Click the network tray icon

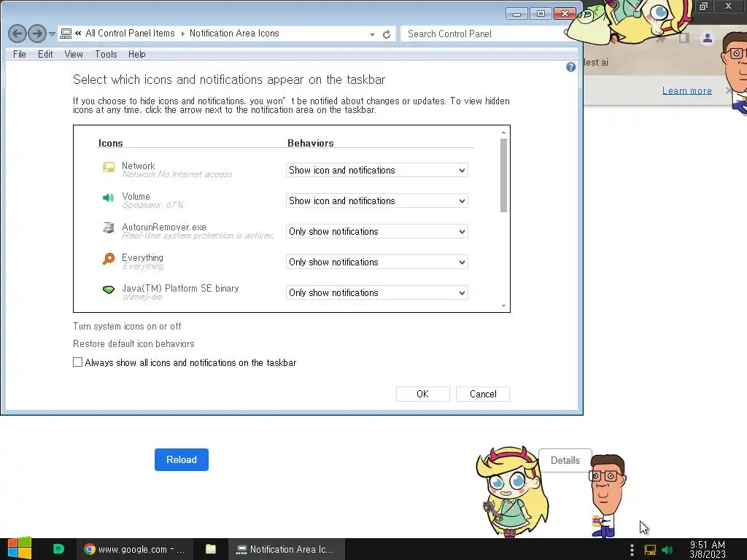pyautogui.click(x=650, y=550)
